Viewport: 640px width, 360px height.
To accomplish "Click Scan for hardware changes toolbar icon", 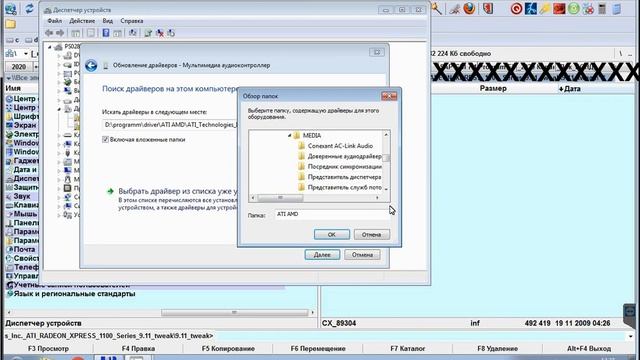I will (x=133, y=33).
